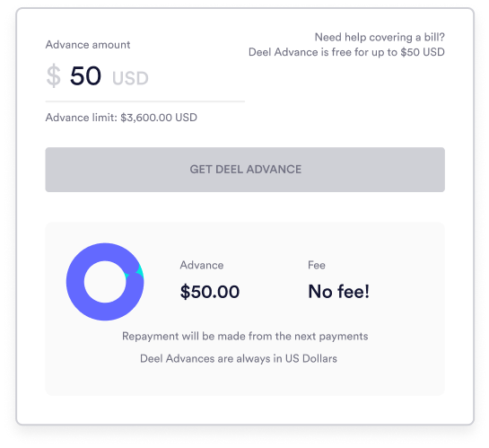Select the teal fee slice of the donut chart
Viewport: 489px width, 448px height.
tap(140, 271)
